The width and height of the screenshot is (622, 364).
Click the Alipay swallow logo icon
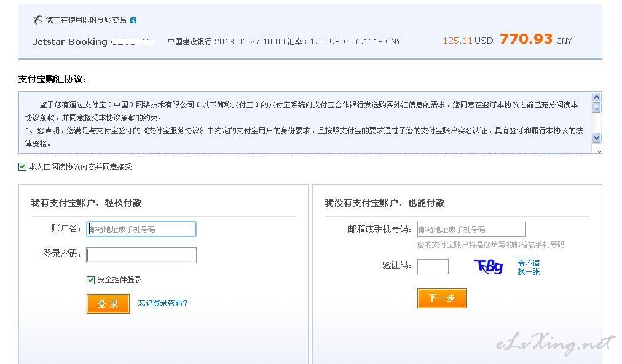click(37, 20)
